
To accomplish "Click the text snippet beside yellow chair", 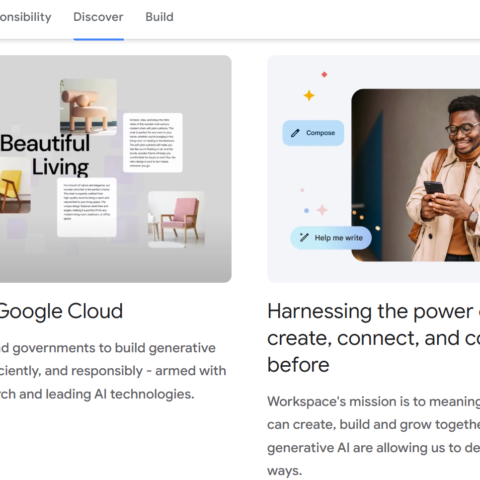I will (x=87, y=207).
